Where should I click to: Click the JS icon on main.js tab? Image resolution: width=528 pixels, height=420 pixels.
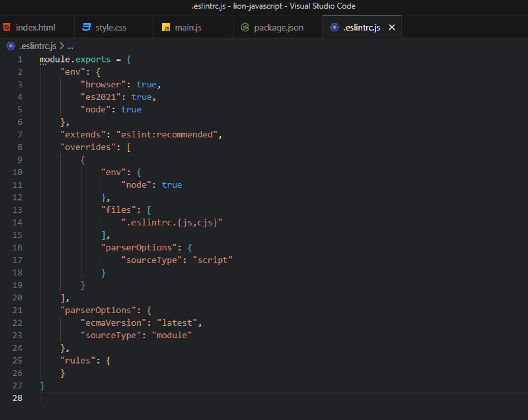click(166, 27)
